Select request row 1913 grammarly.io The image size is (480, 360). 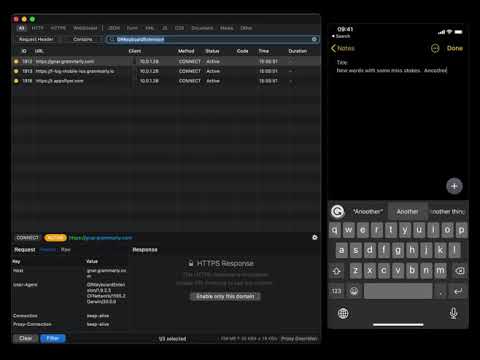click(166, 71)
